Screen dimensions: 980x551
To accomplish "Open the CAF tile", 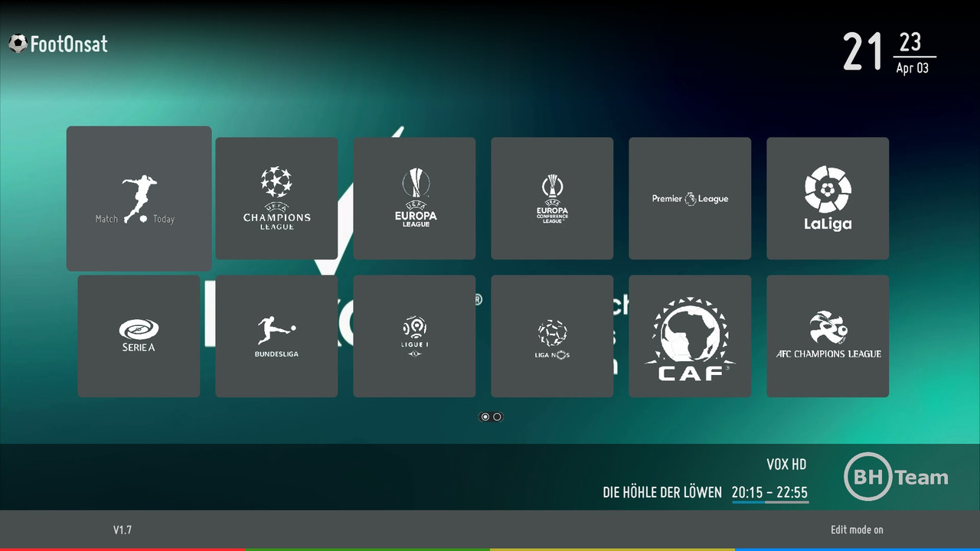I will pyautogui.click(x=690, y=337).
